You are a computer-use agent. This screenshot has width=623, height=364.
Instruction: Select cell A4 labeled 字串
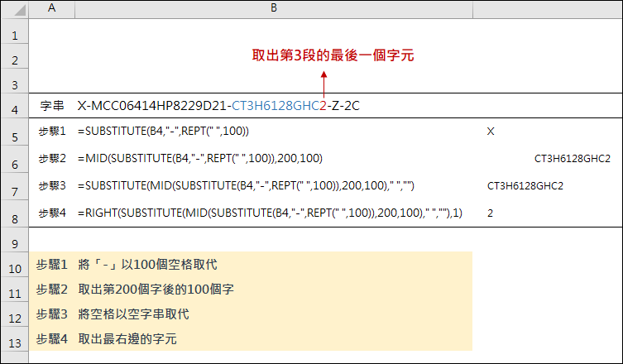(52, 106)
